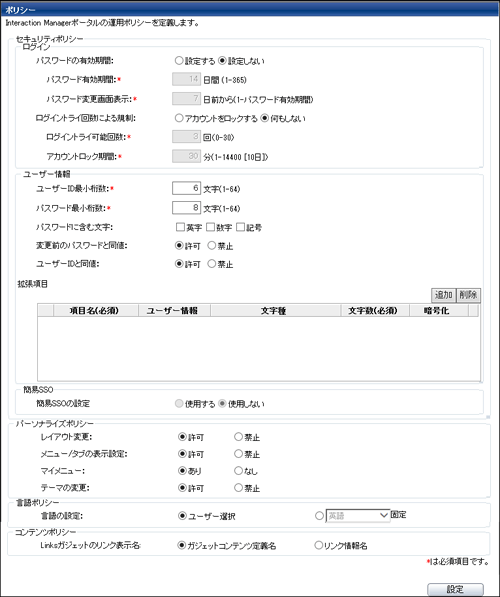Allow theme change with 許可
This screenshot has width=500, height=597.
pos(182,488)
